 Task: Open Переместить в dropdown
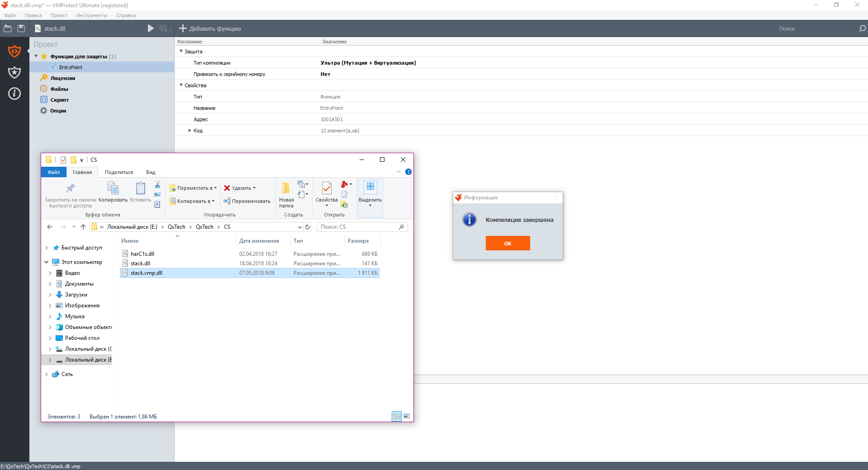194,188
